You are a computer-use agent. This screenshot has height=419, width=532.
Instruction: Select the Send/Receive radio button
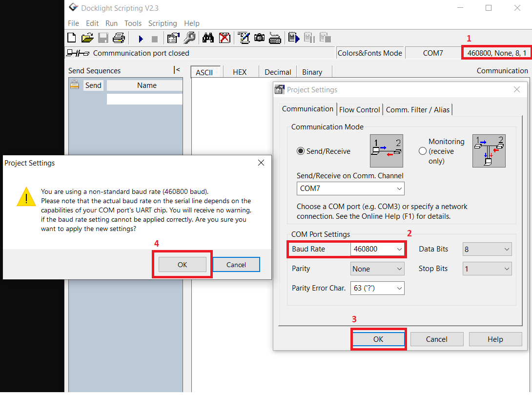click(x=301, y=151)
